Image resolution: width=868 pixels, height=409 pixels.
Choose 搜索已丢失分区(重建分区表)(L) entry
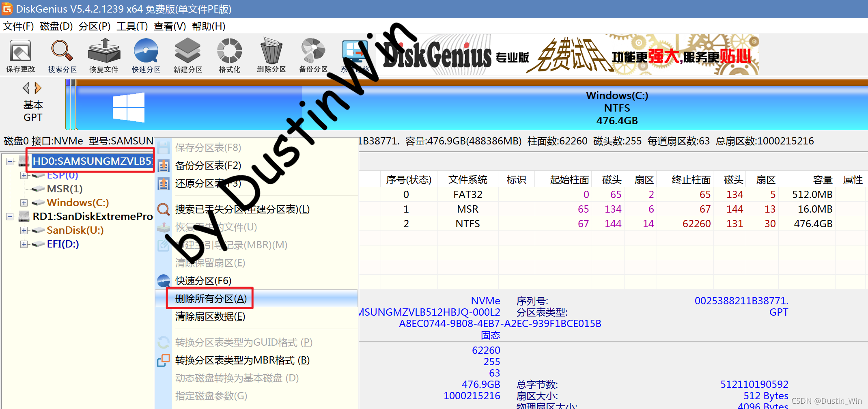point(256,209)
